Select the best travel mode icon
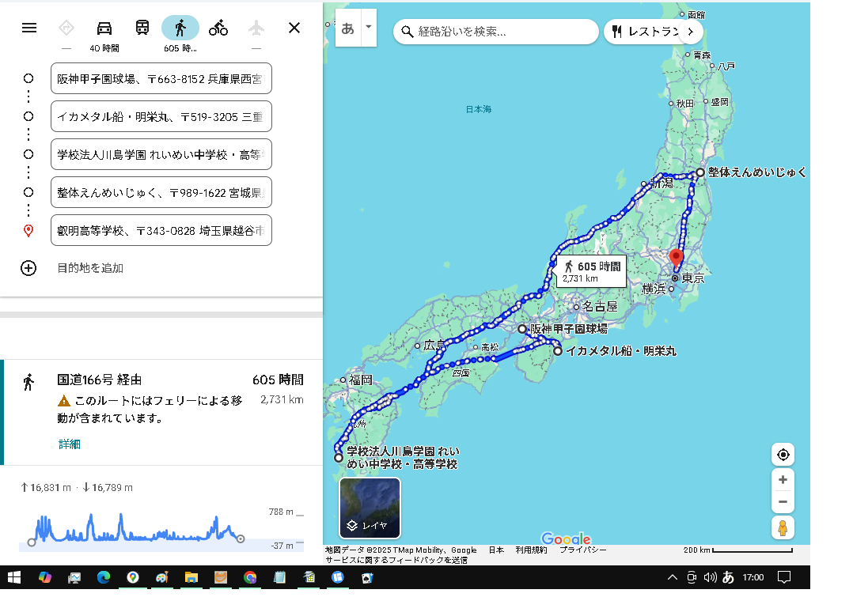 click(x=66, y=28)
